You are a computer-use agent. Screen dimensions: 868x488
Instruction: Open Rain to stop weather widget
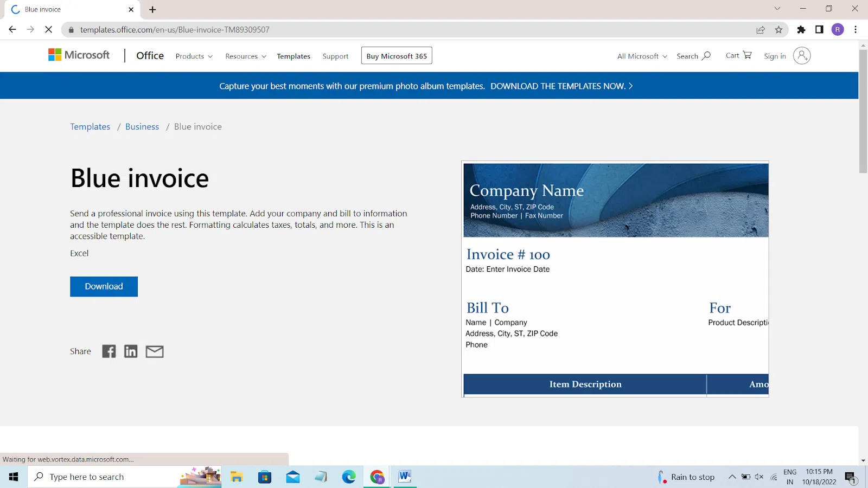click(686, 477)
